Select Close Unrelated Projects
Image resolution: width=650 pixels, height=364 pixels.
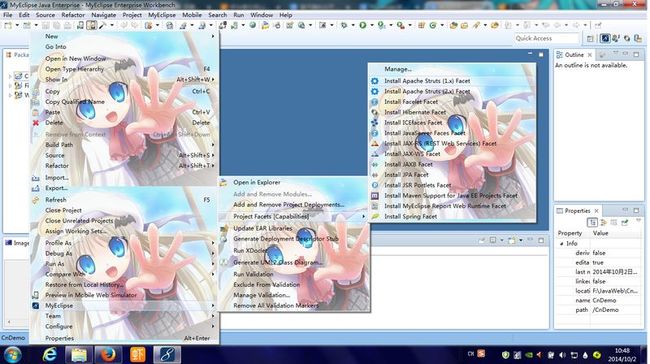[x=79, y=221]
